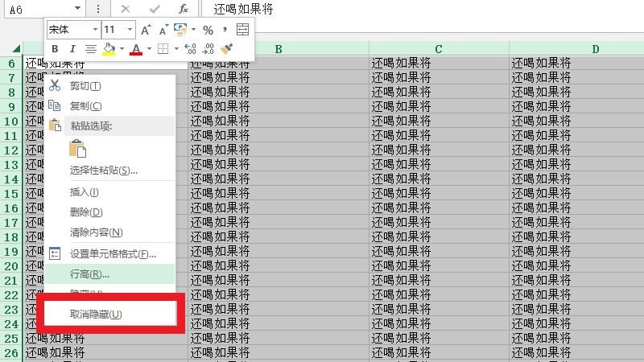Screen dimensions: 644x362
Task: Click the decrease decimal icon
Action: click(208, 49)
